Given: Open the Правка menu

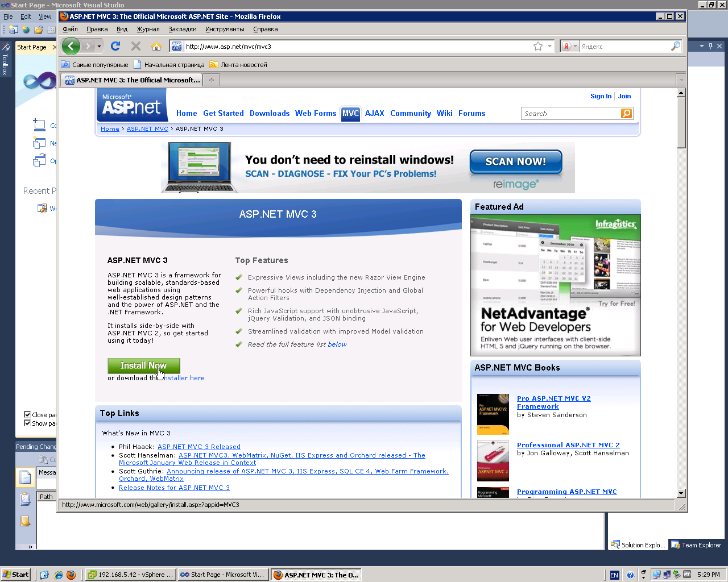Looking at the screenshot, I should pos(97,29).
